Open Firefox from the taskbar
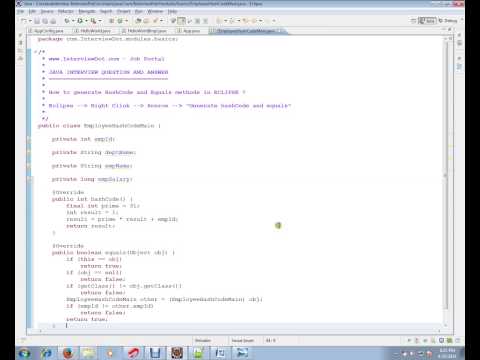This screenshot has height=360, width=480. click(68, 353)
